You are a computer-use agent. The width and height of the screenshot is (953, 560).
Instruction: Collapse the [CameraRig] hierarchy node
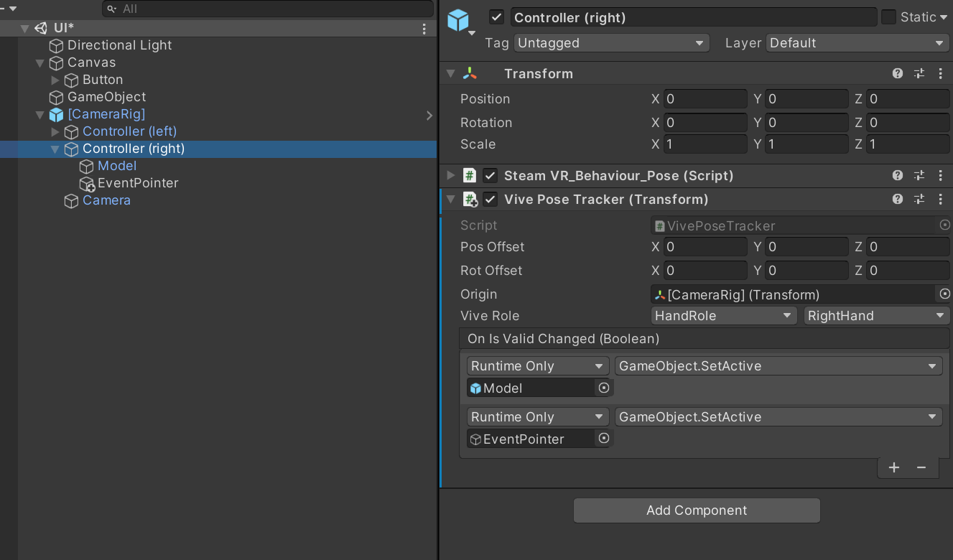click(40, 114)
